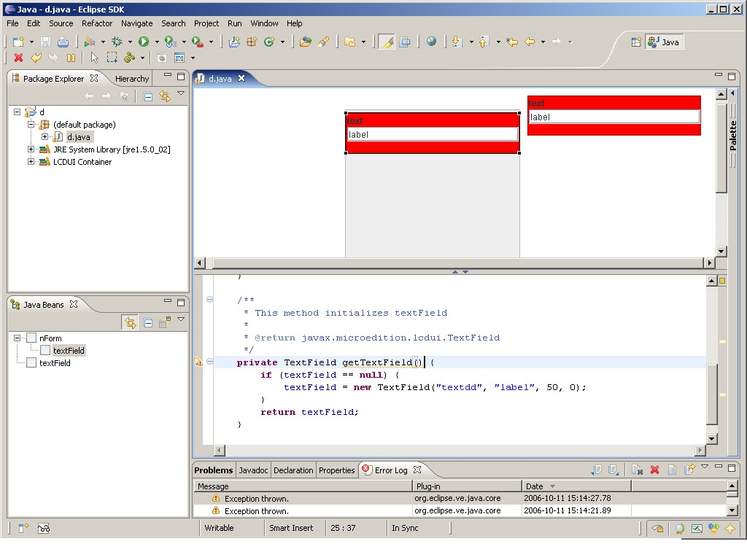Open the Refactor menu
Screen dimensions: 747x560
pyautogui.click(x=97, y=23)
